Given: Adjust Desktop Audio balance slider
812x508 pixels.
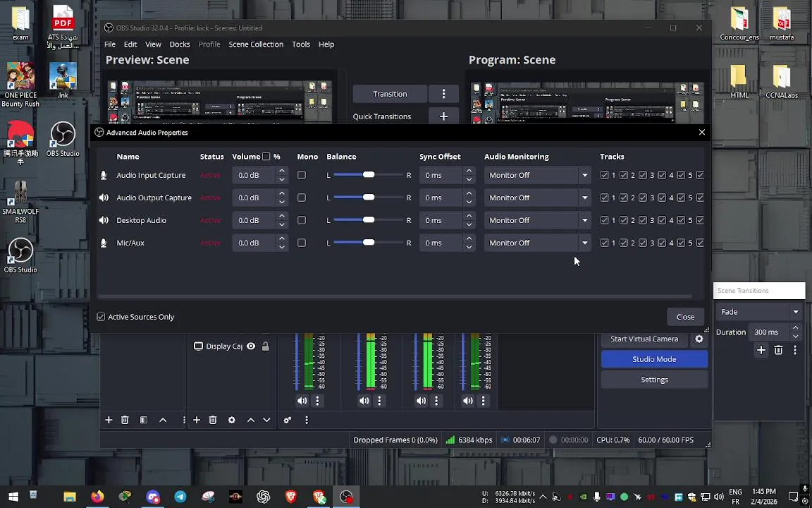Looking at the screenshot, I should coord(368,220).
